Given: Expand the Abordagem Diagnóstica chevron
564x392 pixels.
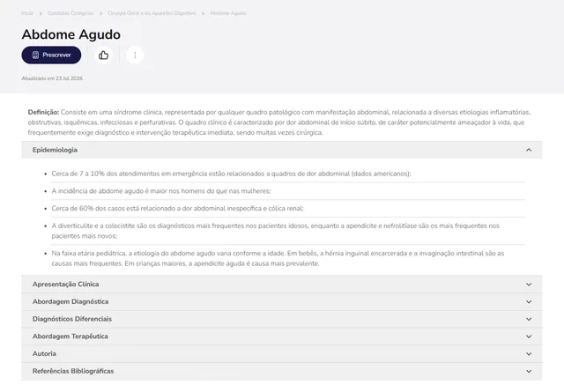Looking at the screenshot, I should [529, 302].
